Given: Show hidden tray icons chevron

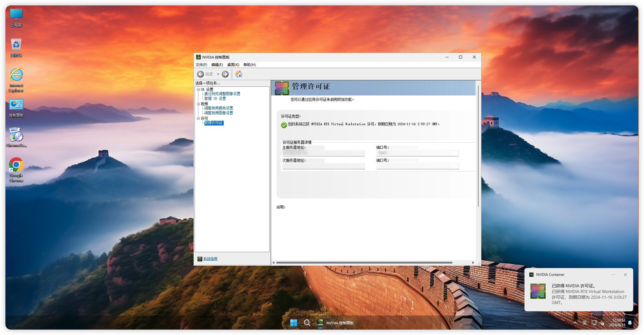Looking at the screenshot, I should click(575, 323).
